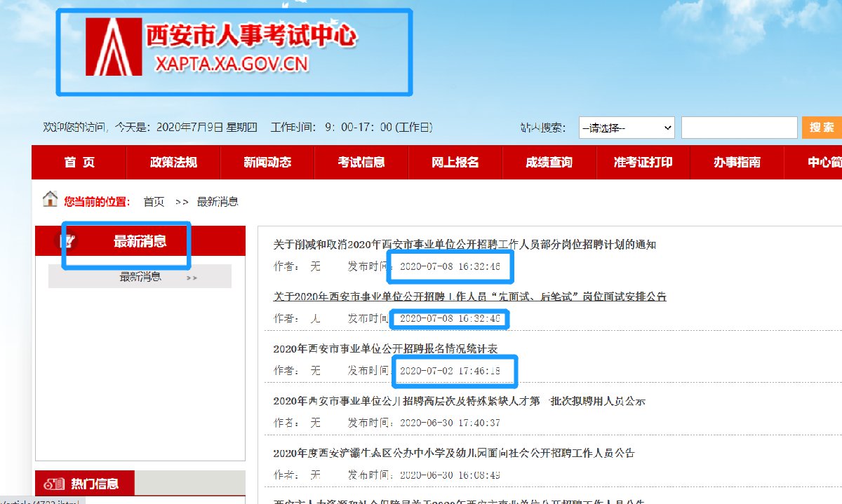Select 新闻动态 in the navigation bar
This screenshot has height=504, width=842.
[267, 163]
